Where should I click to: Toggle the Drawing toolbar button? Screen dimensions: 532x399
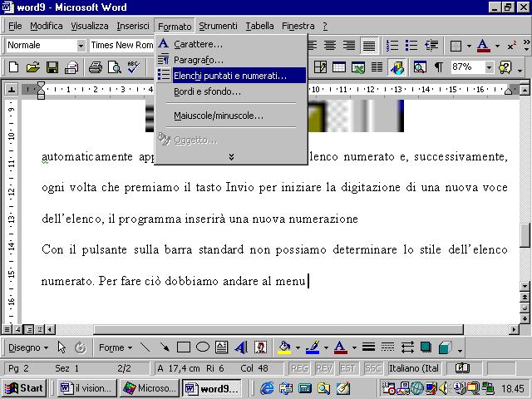397,67
